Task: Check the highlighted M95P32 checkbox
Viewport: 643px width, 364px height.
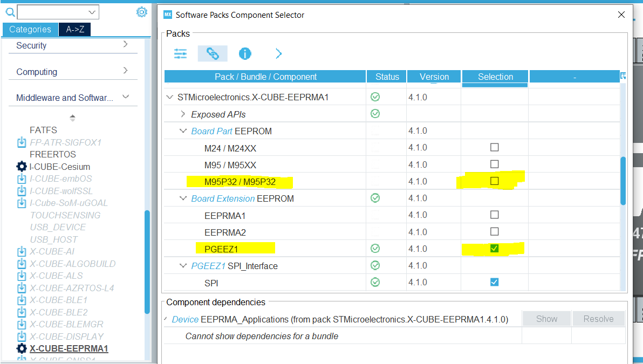Action: pyautogui.click(x=494, y=181)
